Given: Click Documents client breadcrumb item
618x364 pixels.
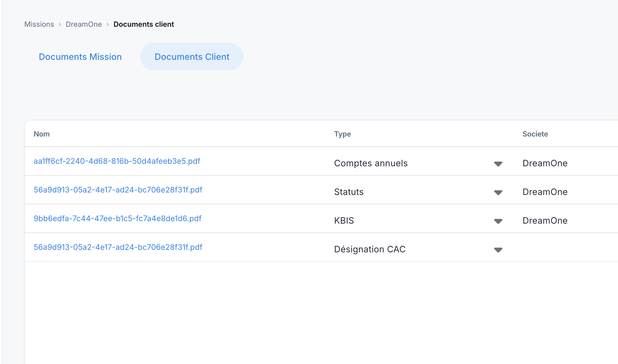Looking at the screenshot, I should point(144,24).
